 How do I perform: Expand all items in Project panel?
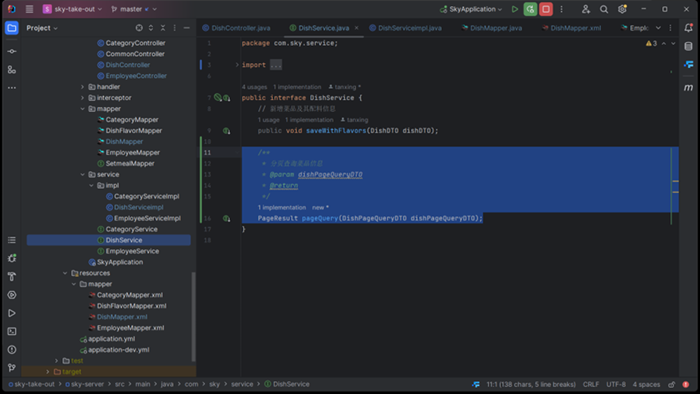151,28
